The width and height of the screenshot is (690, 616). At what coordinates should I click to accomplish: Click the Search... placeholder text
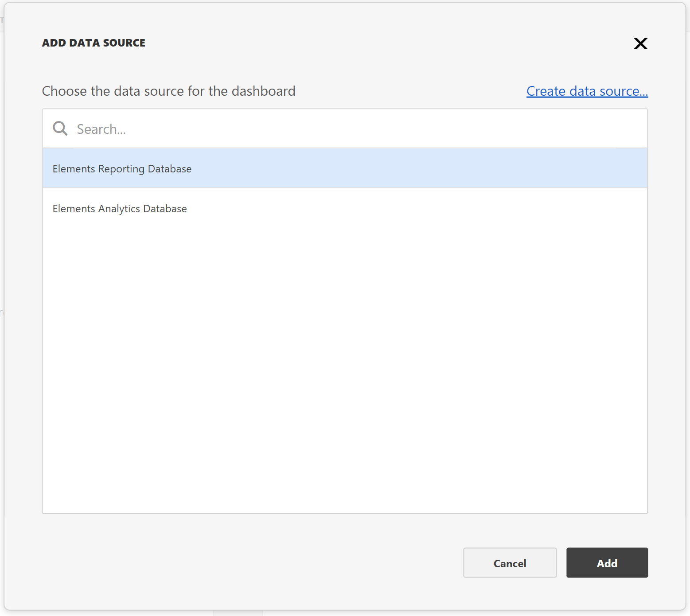(101, 129)
